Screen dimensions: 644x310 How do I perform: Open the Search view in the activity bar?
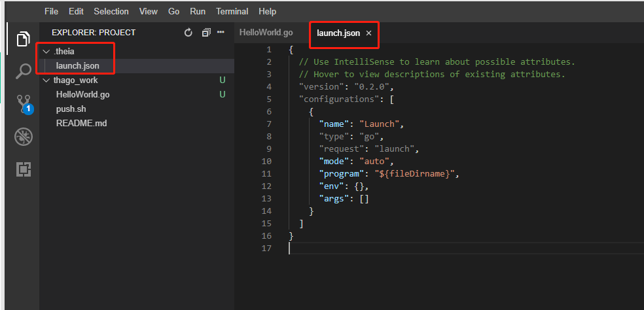point(24,71)
